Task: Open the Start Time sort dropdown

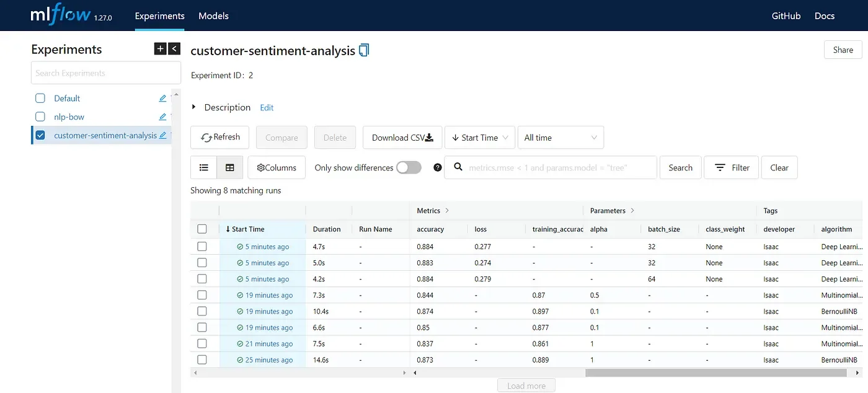Action: [480, 138]
